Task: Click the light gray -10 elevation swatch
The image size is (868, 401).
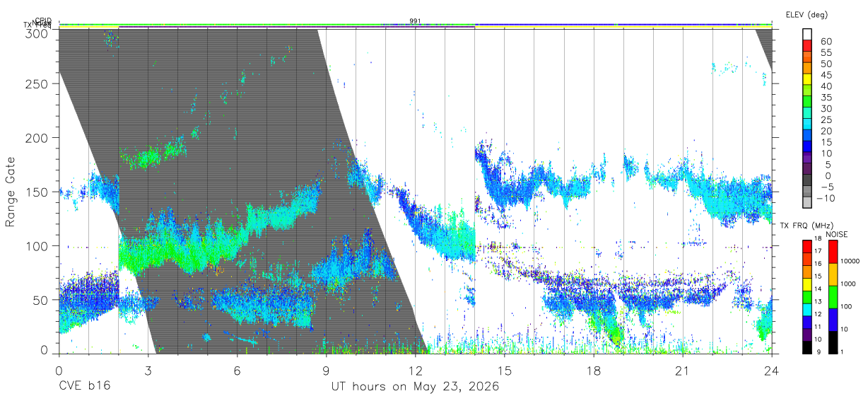Action: coord(808,202)
